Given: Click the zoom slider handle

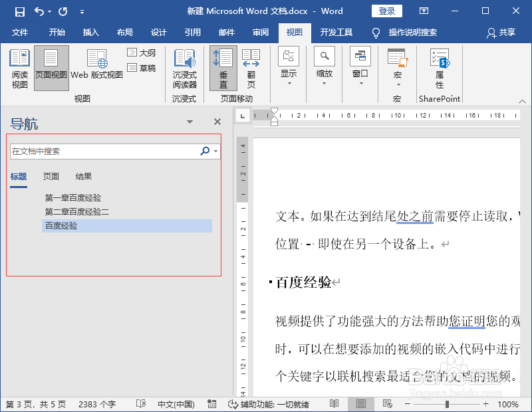Looking at the screenshot, I should pos(447,404).
